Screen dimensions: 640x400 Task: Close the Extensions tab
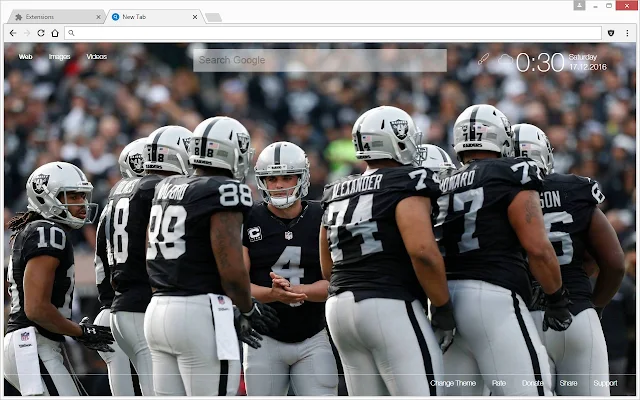pos(98,17)
